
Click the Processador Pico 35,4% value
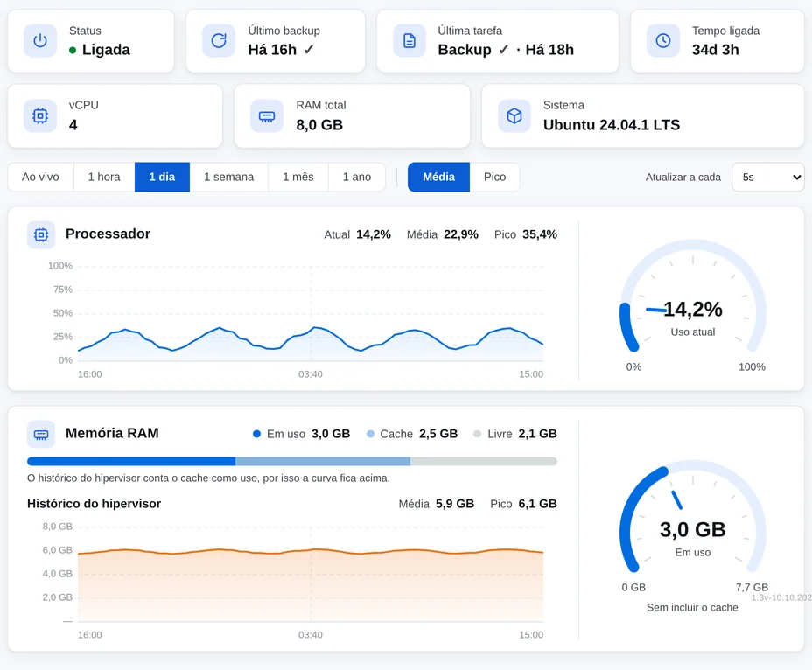540,234
